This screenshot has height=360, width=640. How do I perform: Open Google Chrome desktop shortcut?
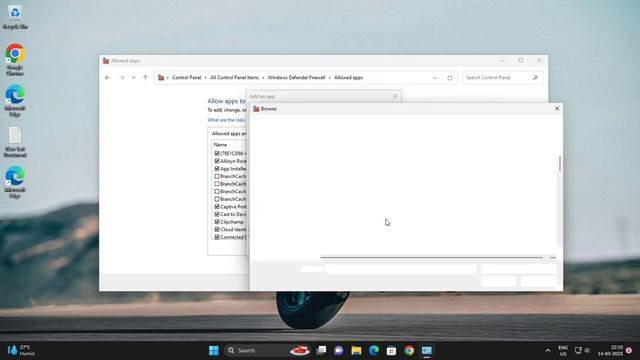coord(15,60)
